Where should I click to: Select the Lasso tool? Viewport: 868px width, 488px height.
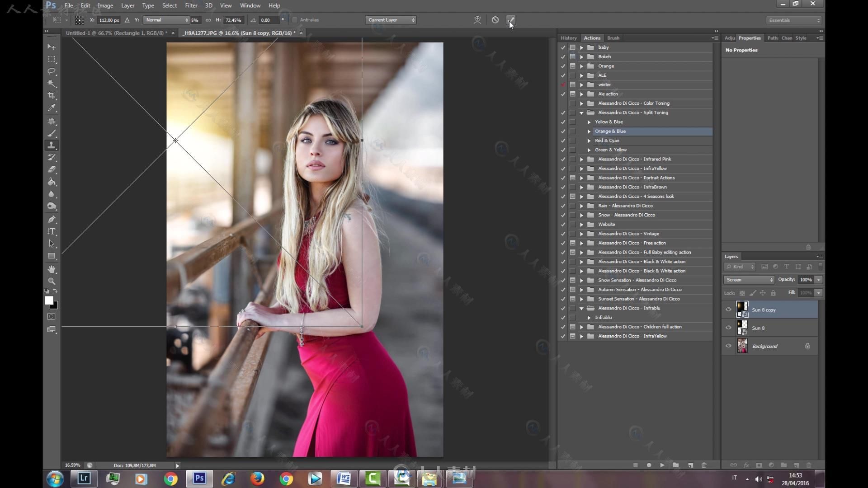pos(52,71)
